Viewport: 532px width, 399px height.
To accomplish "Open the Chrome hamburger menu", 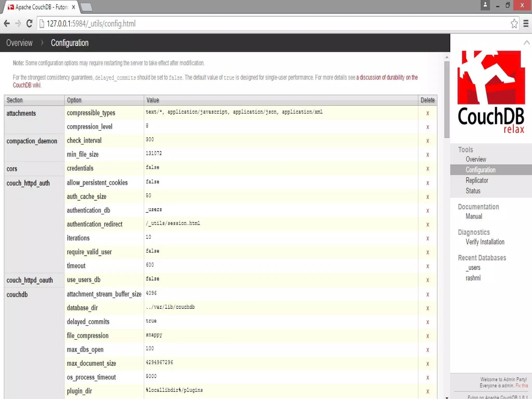I will click(x=526, y=24).
